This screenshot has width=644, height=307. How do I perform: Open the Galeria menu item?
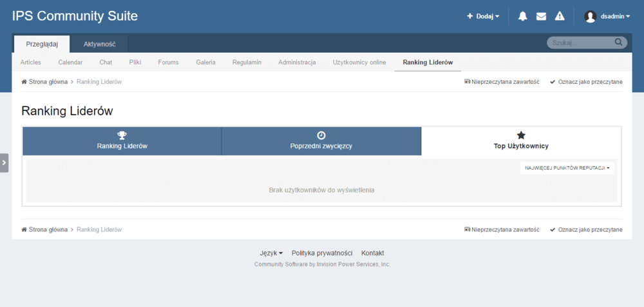tap(206, 62)
